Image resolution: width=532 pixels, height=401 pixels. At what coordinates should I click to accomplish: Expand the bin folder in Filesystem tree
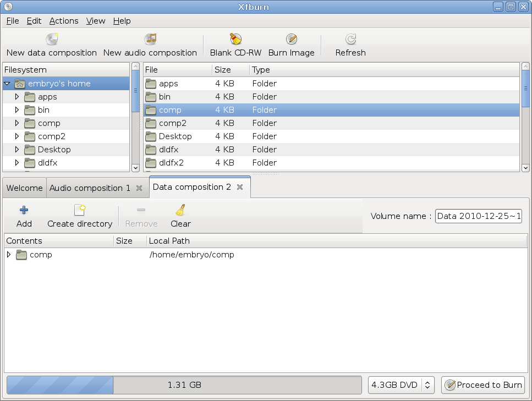coord(17,110)
